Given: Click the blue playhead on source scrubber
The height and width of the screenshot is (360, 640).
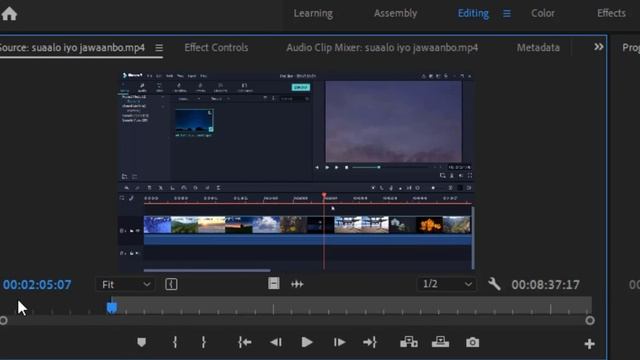Looking at the screenshot, I should [112, 307].
